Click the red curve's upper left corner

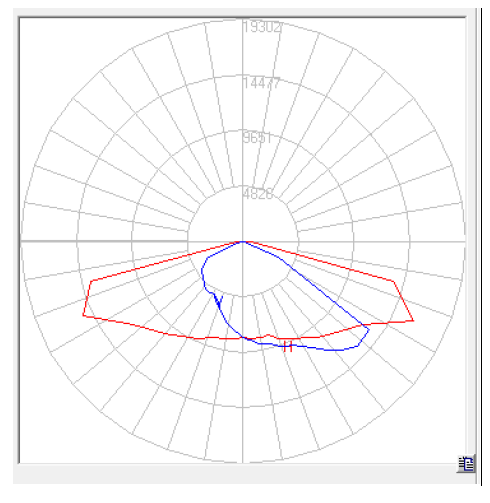[x=91, y=281]
